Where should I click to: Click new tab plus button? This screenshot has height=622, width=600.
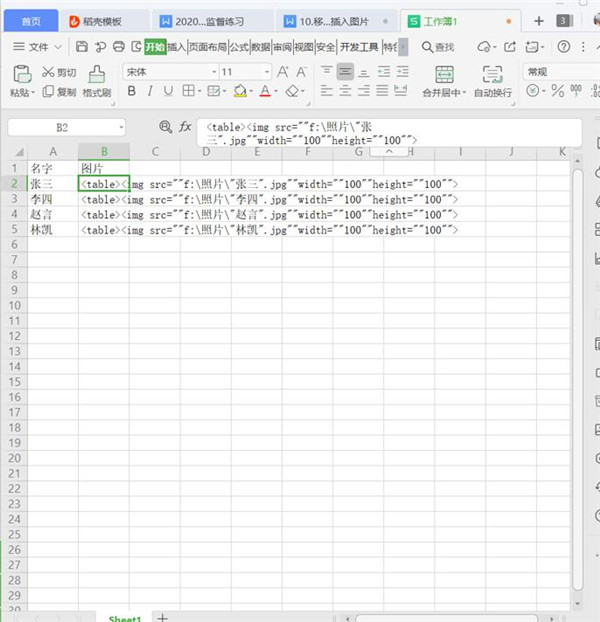[539, 21]
